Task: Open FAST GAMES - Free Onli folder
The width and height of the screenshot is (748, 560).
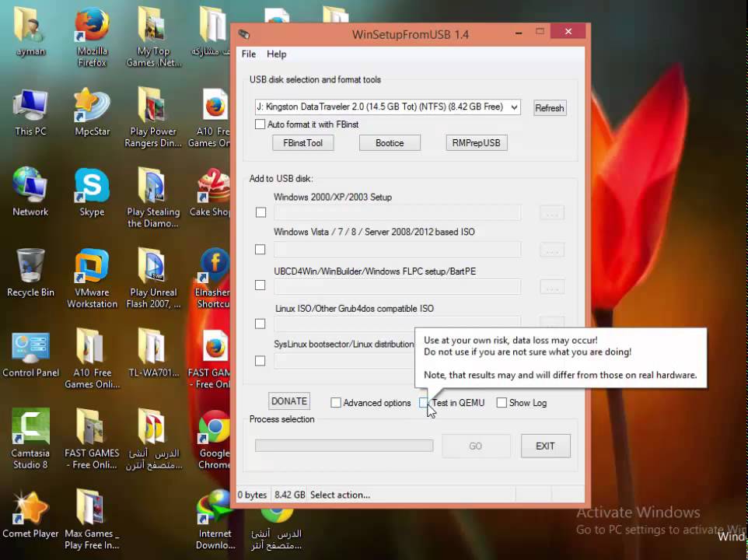Action: (92, 438)
